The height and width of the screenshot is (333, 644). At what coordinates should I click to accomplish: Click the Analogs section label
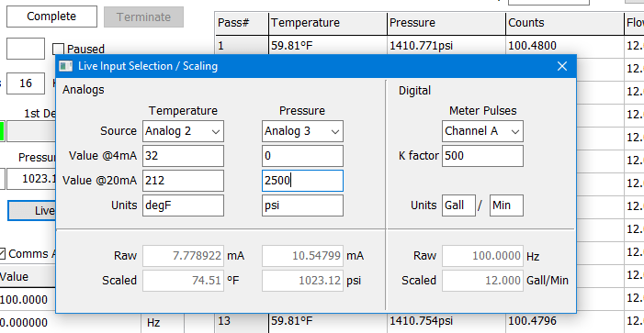pyautogui.click(x=84, y=90)
